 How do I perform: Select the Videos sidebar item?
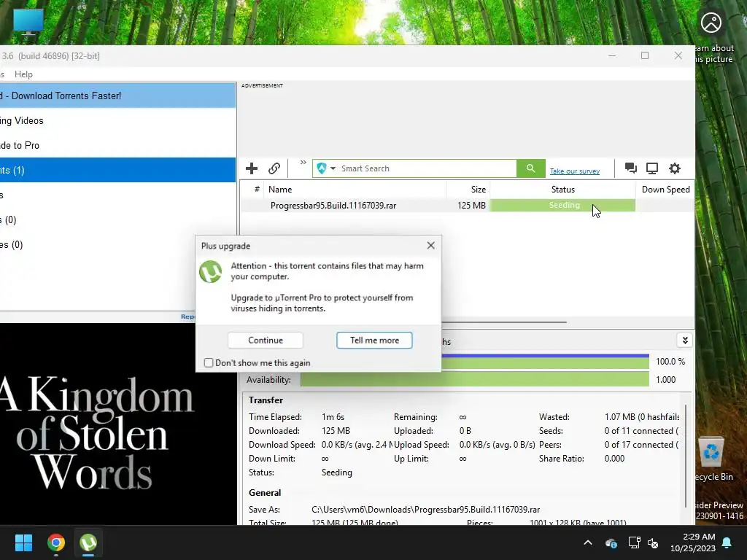[117, 120]
